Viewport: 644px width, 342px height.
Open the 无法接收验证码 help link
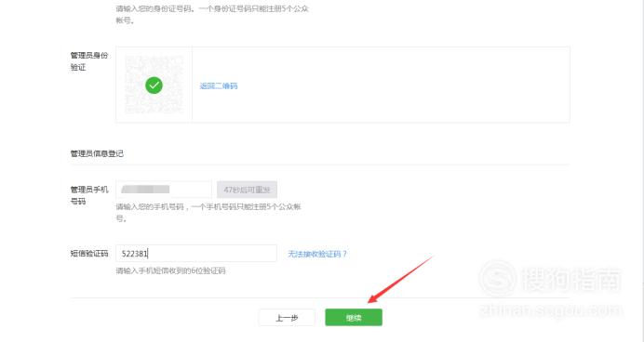[317, 254]
